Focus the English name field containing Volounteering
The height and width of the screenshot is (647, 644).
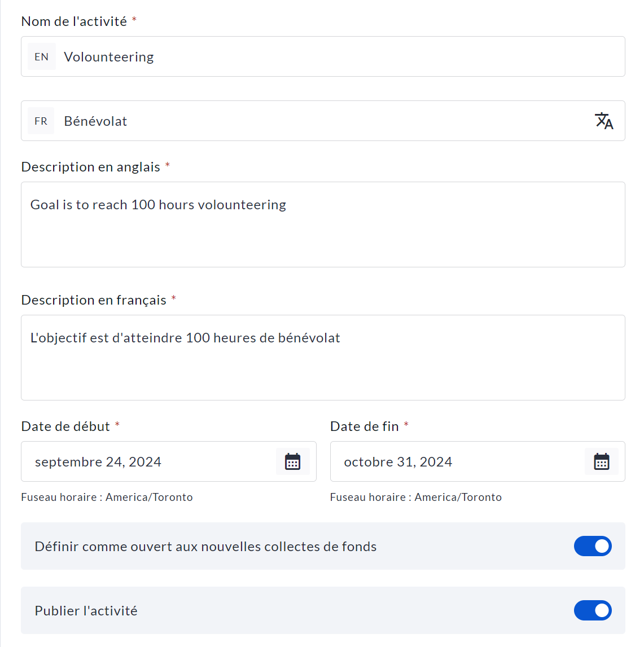[339, 56]
